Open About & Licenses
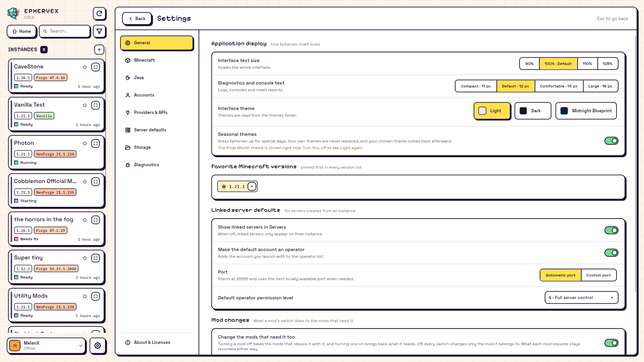This screenshot has height=362, width=644. (x=157, y=343)
